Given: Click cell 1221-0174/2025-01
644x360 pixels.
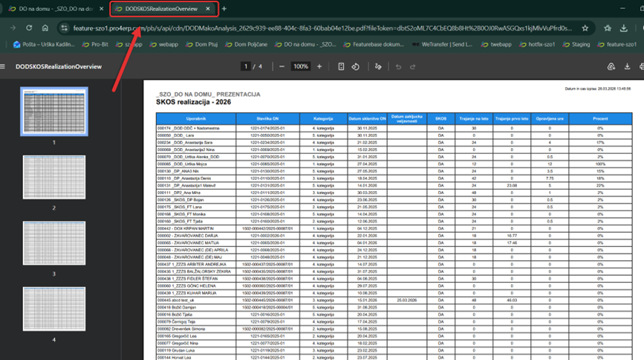Looking at the screenshot, I should click(267, 129).
